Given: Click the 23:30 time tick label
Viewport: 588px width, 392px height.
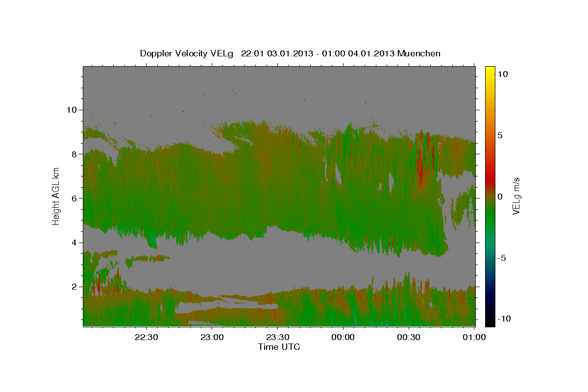Looking at the screenshot, I should [277, 337].
